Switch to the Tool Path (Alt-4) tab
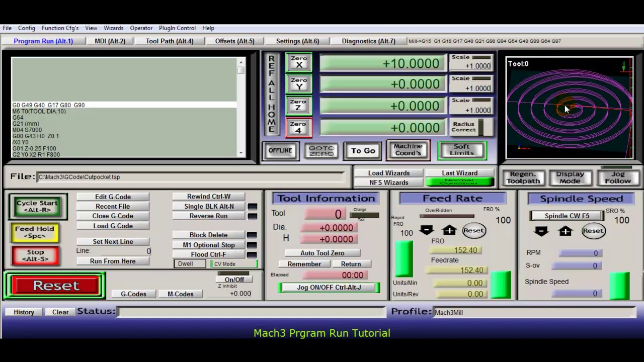 tap(170, 41)
